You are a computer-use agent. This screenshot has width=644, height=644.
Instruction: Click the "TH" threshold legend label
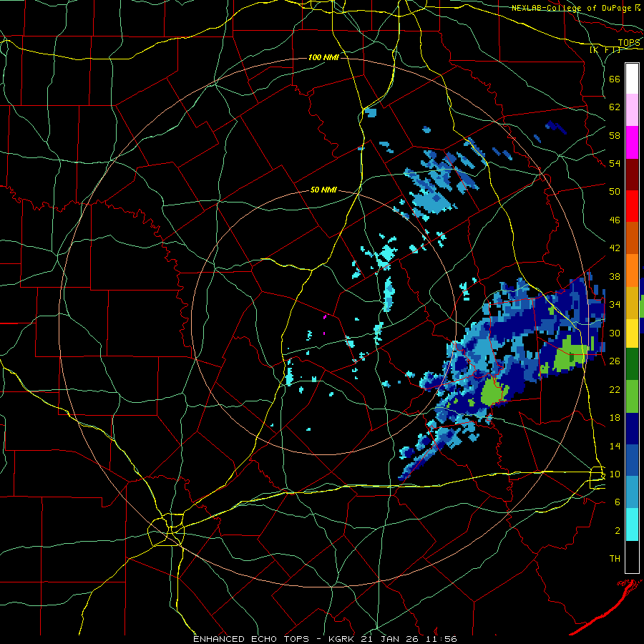615,559
